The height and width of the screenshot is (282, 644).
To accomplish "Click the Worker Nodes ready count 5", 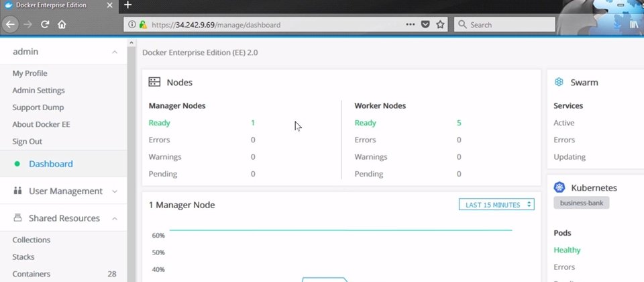I will (459, 122).
